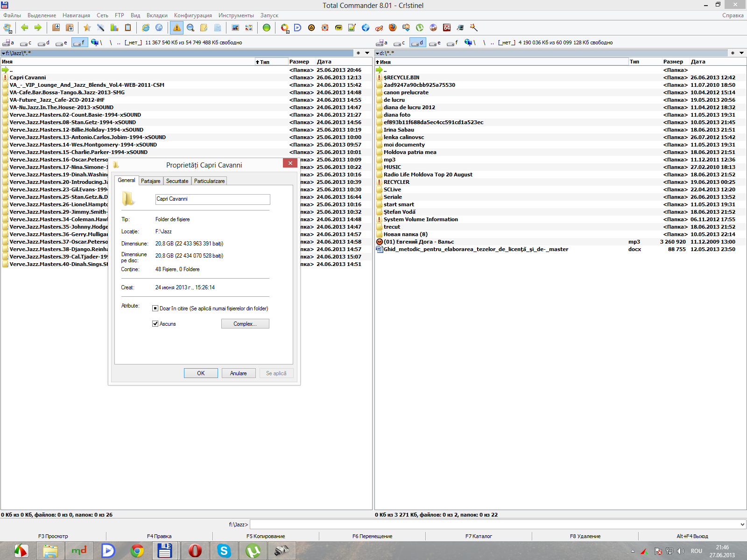Launch Firefox from the toolbar
Screen dimensions: 747x560
(x=393, y=28)
